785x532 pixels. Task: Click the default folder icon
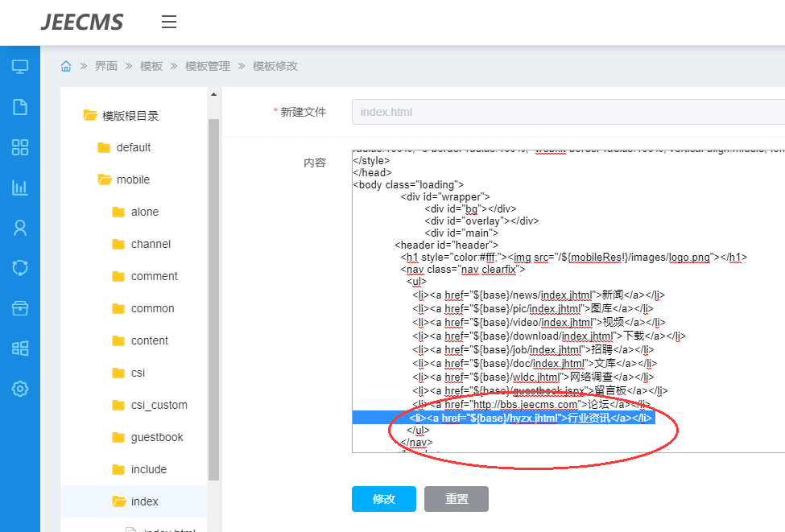[104, 147]
